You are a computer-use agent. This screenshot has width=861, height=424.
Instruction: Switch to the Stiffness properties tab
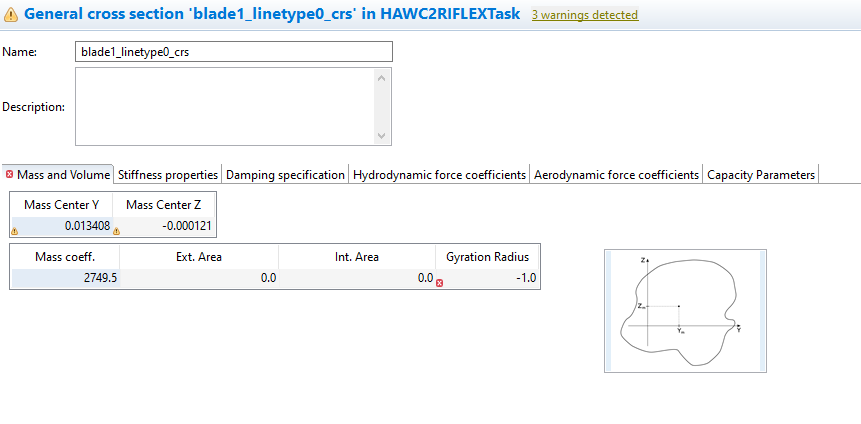pos(167,174)
